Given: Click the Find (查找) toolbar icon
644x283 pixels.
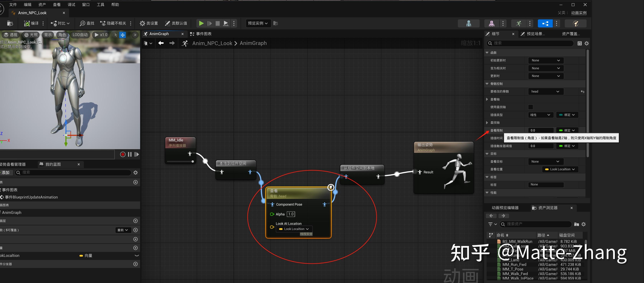Looking at the screenshot, I should [x=87, y=23].
